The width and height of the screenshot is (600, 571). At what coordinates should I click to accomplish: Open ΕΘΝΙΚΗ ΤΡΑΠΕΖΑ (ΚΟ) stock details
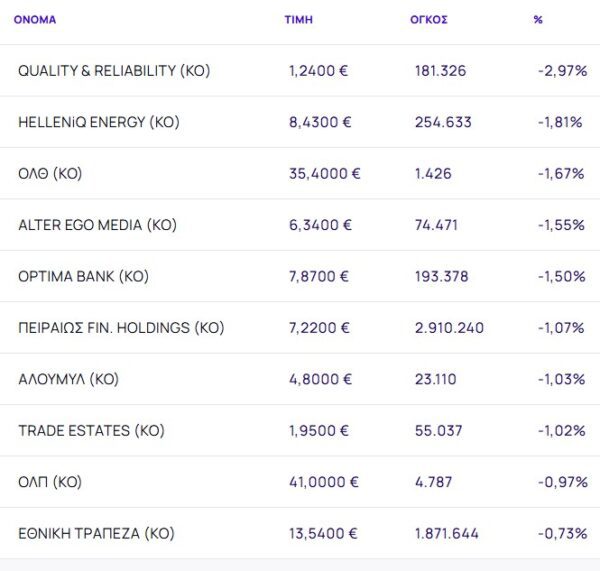96,534
